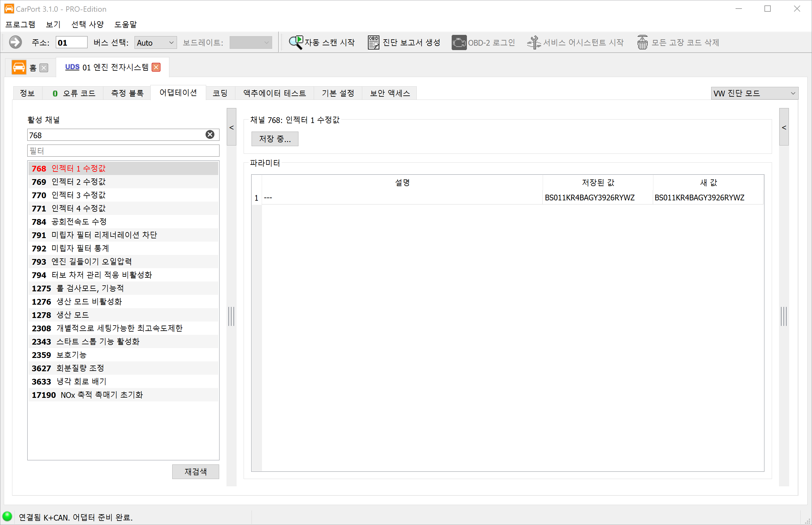Click the 활성 채널 input field
The image size is (812, 525).
click(123, 135)
